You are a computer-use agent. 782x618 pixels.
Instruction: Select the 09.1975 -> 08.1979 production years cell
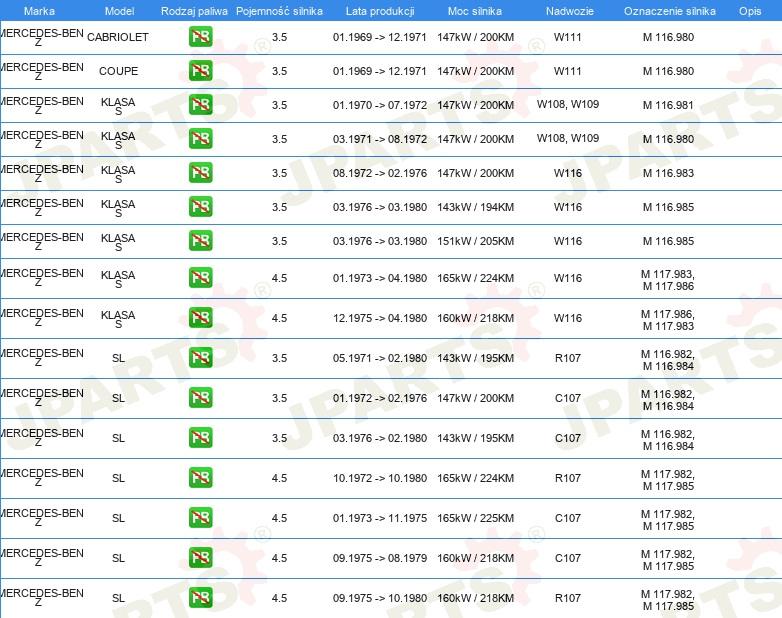(380, 558)
